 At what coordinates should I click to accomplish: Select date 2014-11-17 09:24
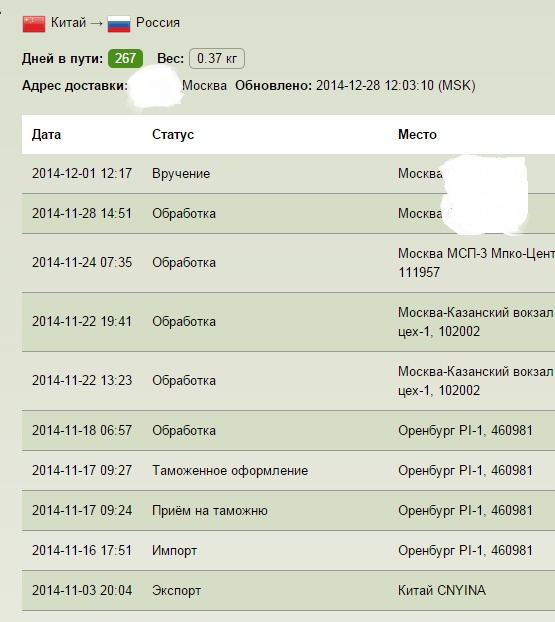82,511
